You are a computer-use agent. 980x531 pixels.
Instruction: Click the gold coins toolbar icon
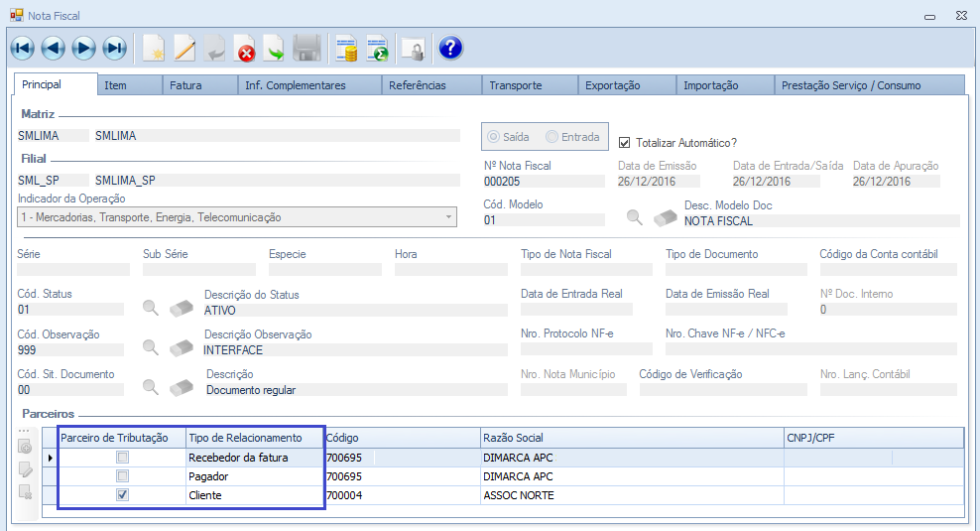[x=346, y=48]
